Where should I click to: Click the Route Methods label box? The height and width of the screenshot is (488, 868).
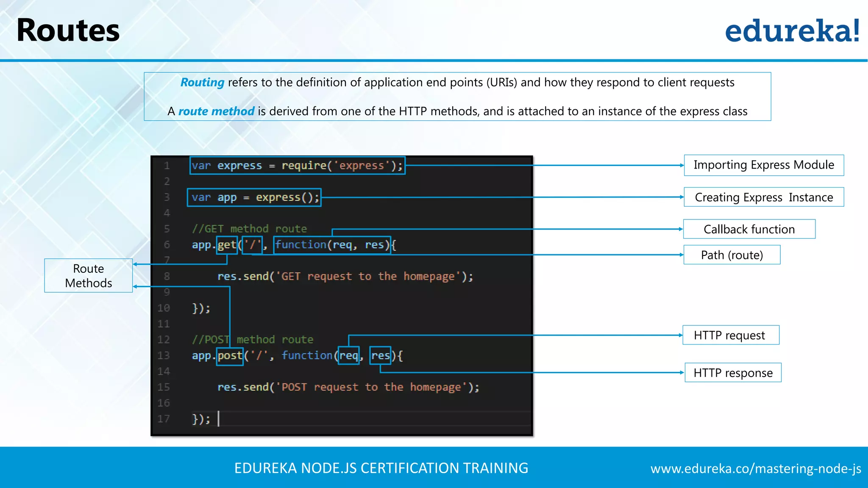(89, 276)
